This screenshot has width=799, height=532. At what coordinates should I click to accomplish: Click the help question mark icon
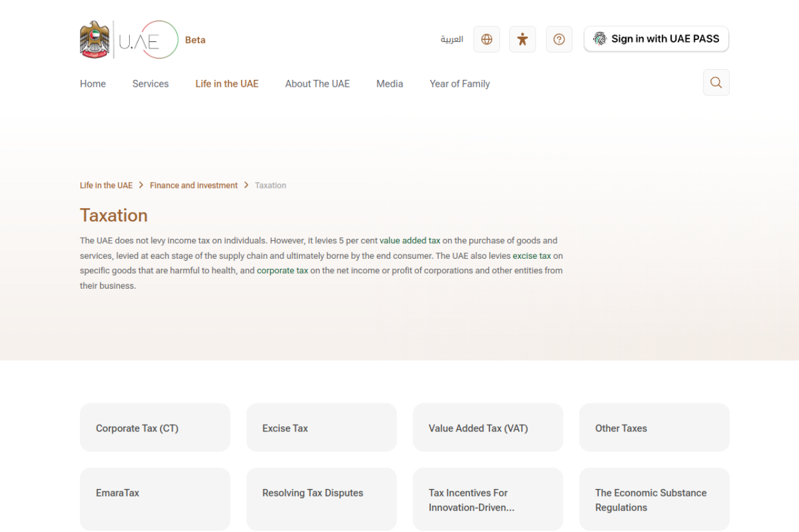(559, 39)
